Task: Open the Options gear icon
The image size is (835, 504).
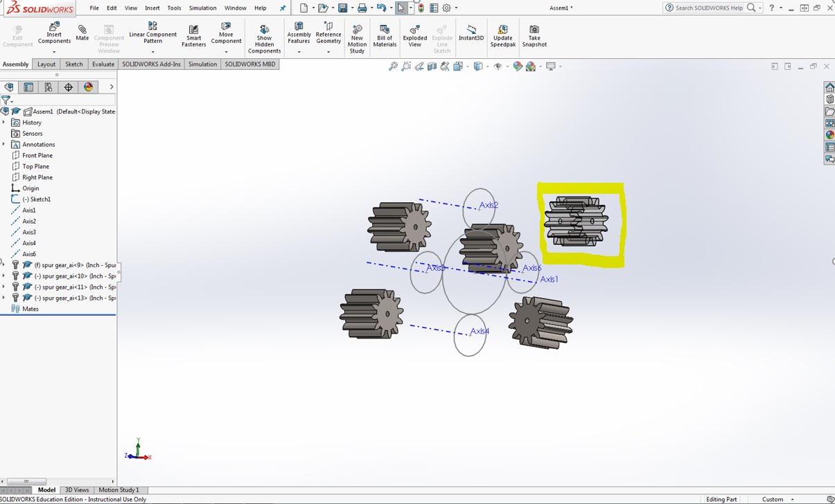Action: 447,8
